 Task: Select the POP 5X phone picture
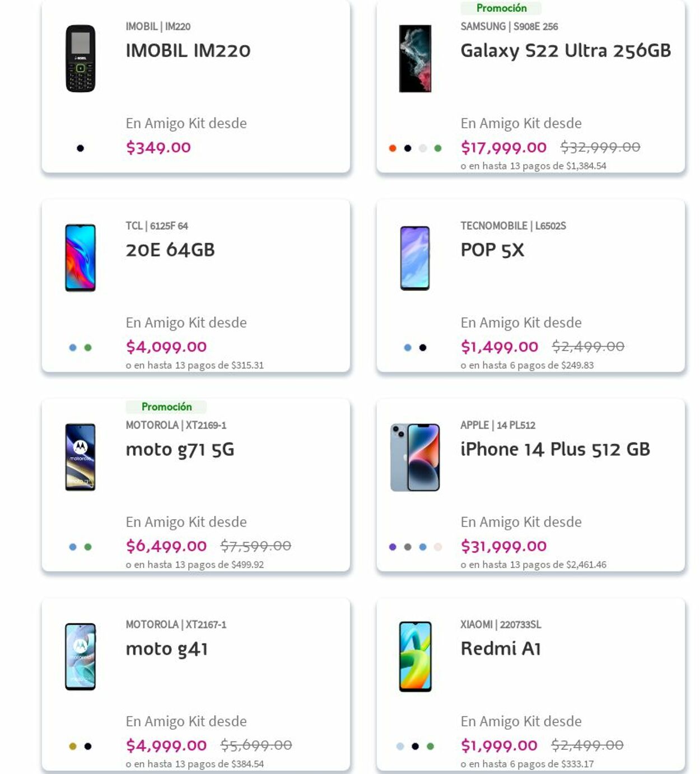click(x=415, y=258)
